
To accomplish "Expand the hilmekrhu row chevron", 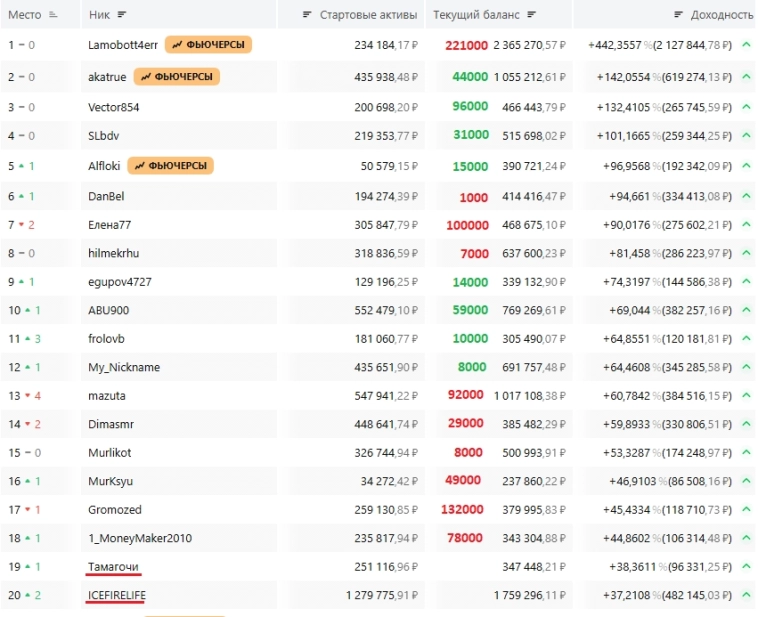I will [x=746, y=253].
